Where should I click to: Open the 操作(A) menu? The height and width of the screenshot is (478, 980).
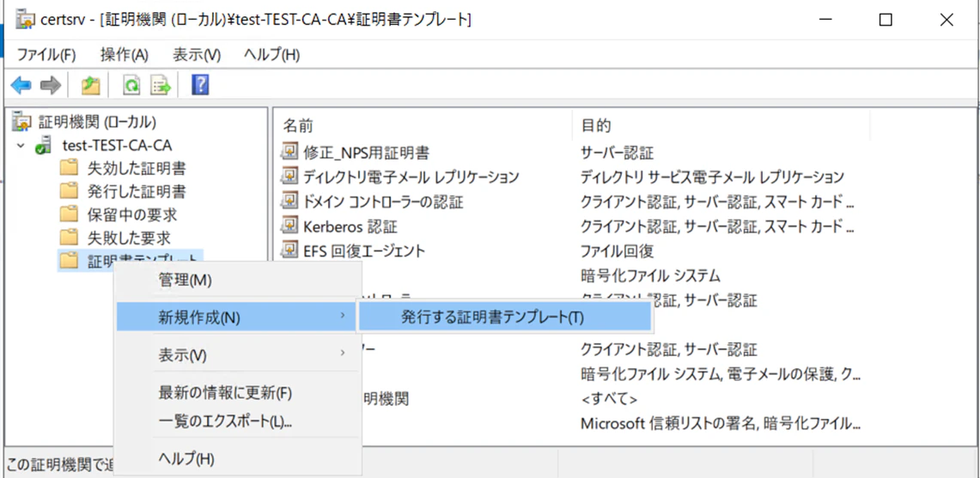click(x=125, y=55)
